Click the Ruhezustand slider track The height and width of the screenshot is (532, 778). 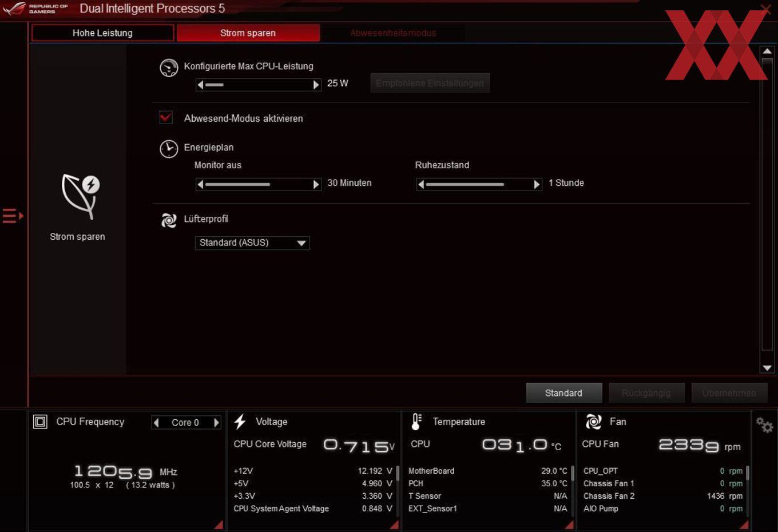479,184
